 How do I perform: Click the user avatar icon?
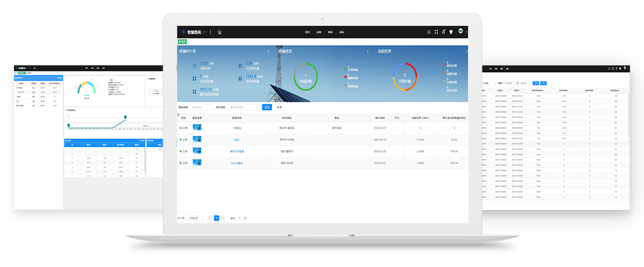tap(460, 32)
